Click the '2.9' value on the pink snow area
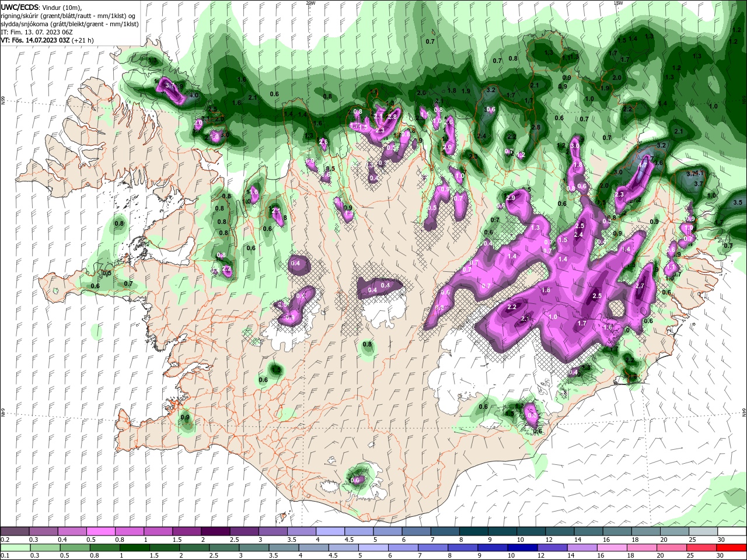 pos(511,198)
